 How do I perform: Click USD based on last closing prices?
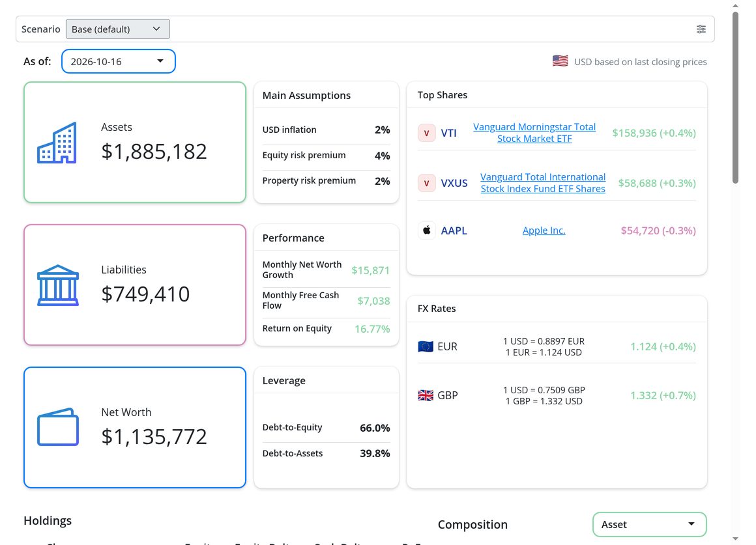(x=640, y=62)
